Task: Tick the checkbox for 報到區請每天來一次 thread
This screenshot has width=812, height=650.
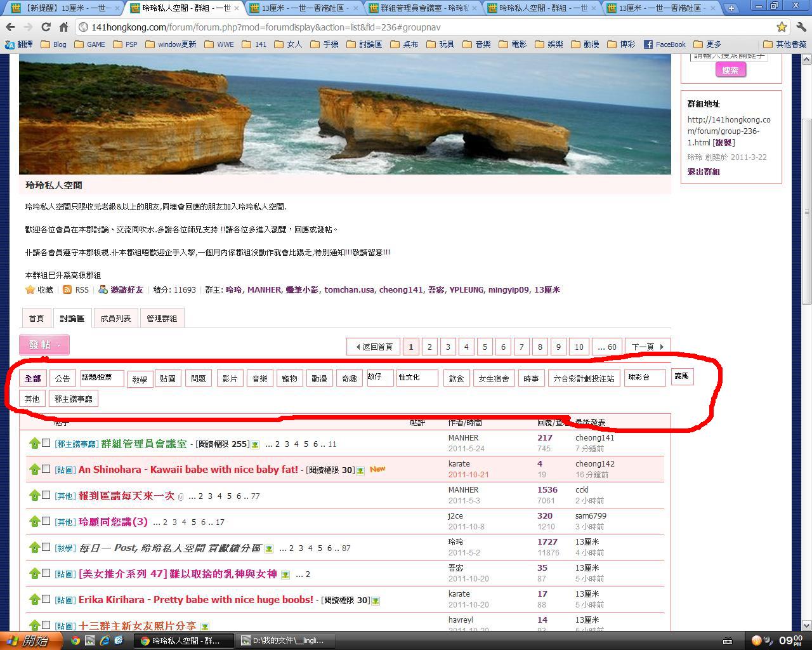Action: pos(46,495)
